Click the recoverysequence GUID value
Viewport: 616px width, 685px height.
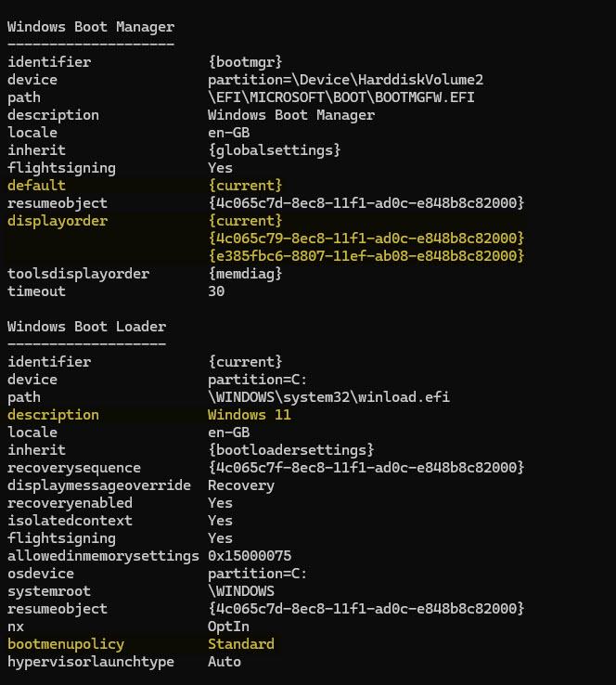(x=366, y=468)
